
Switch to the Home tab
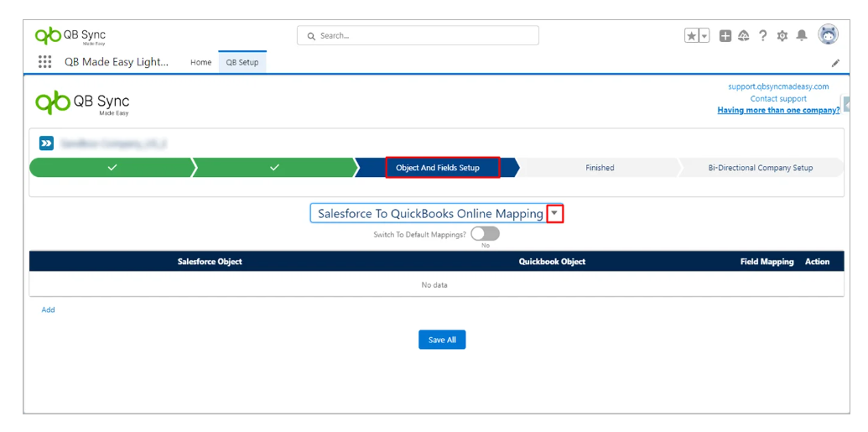[201, 63]
